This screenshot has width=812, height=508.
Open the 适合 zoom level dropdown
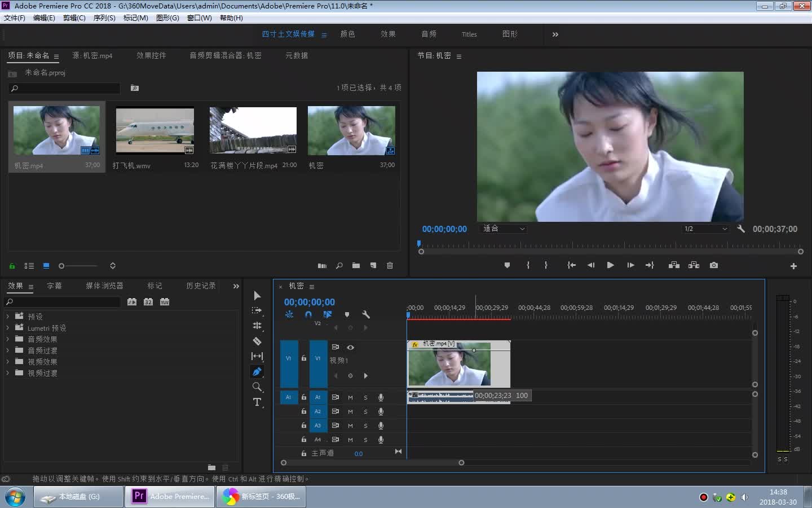(x=502, y=229)
